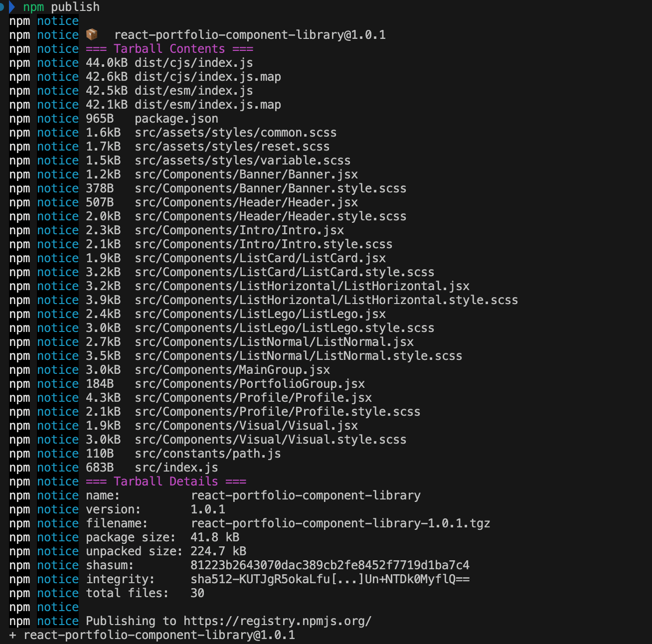The height and width of the screenshot is (644, 652).
Task: Click the package title beside the box emoji
Action: pyautogui.click(x=250, y=35)
